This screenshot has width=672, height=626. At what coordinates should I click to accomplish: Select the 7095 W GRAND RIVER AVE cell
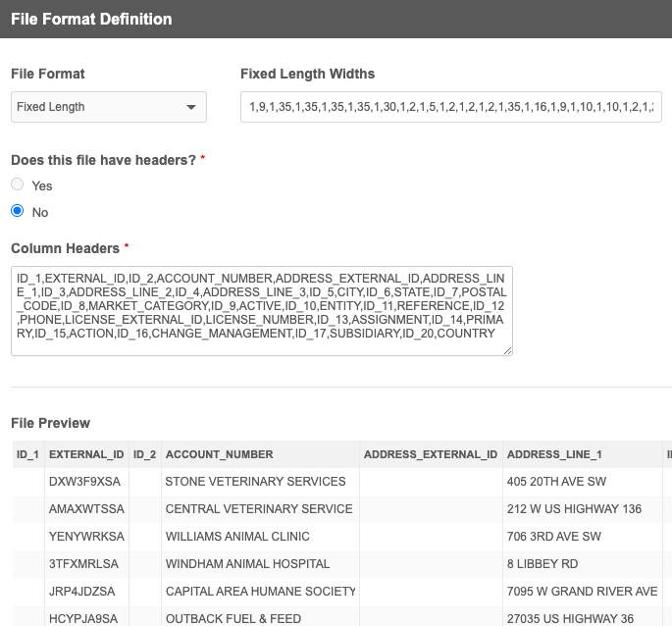tap(582, 592)
